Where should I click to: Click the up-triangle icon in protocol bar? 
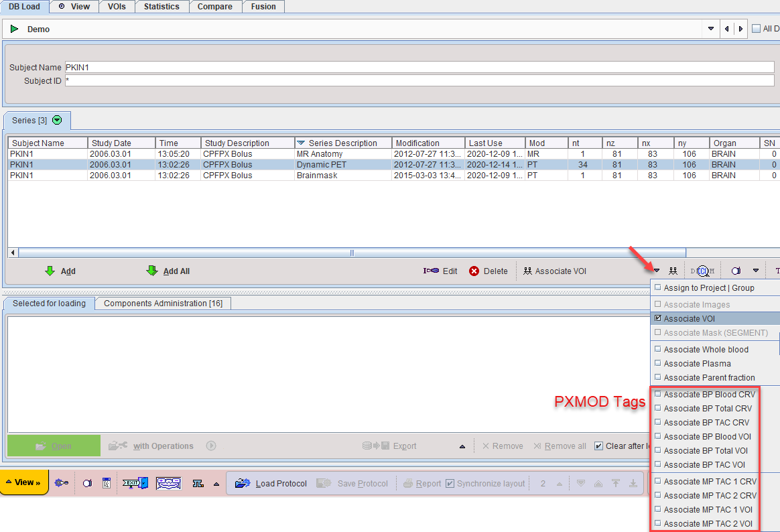(598, 483)
